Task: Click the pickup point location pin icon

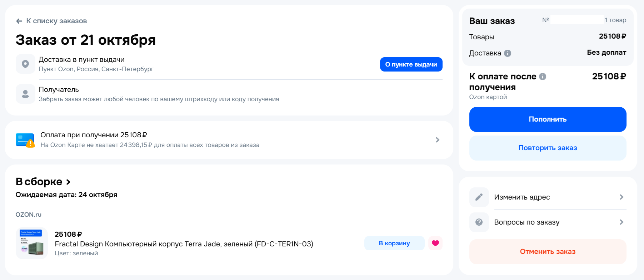Action: (x=25, y=64)
